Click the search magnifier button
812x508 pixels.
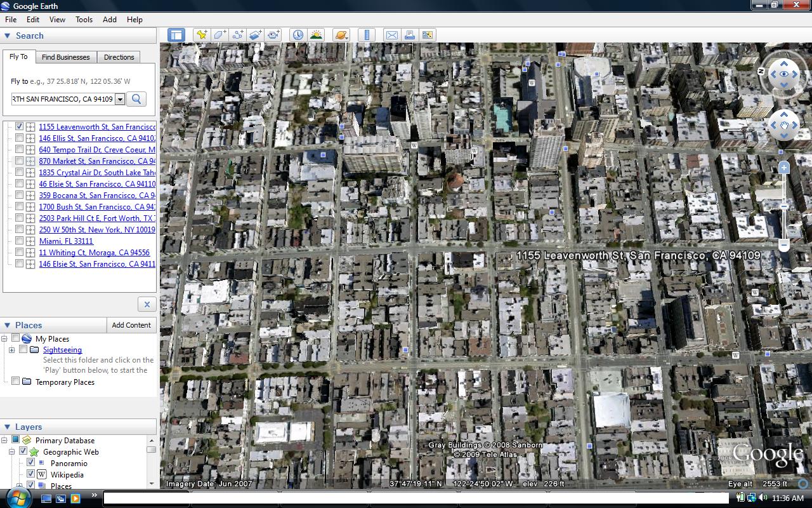[136, 99]
